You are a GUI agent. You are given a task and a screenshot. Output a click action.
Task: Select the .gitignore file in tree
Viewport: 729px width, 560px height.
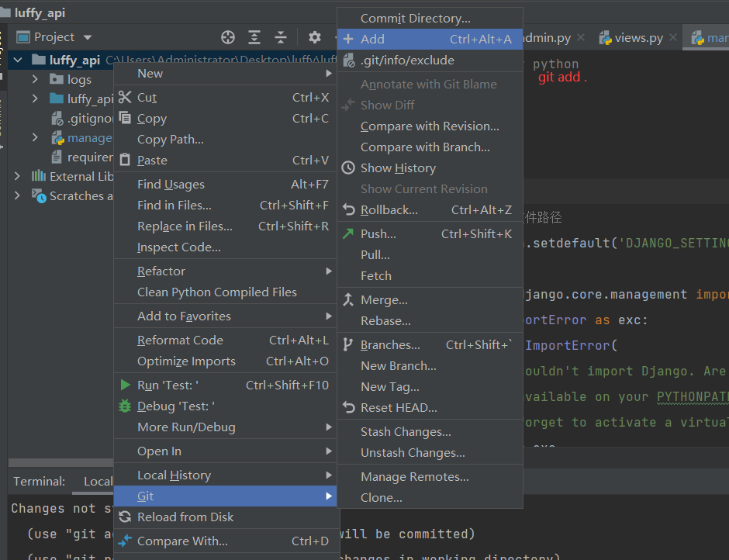pos(88,119)
